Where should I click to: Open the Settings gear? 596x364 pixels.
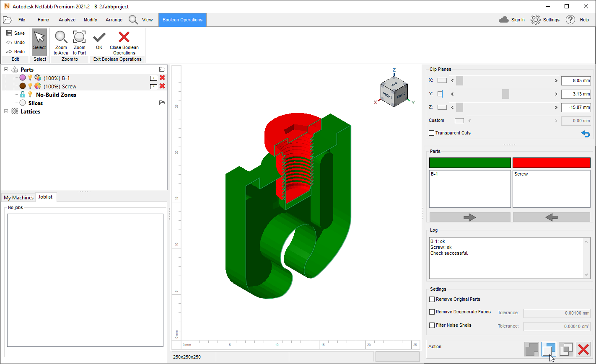pyautogui.click(x=545, y=20)
